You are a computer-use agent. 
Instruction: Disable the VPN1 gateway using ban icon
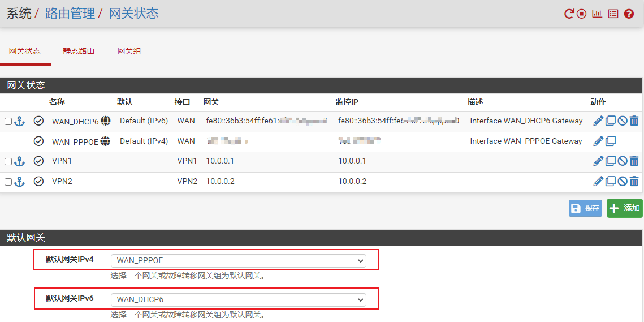tap(623, 161)
